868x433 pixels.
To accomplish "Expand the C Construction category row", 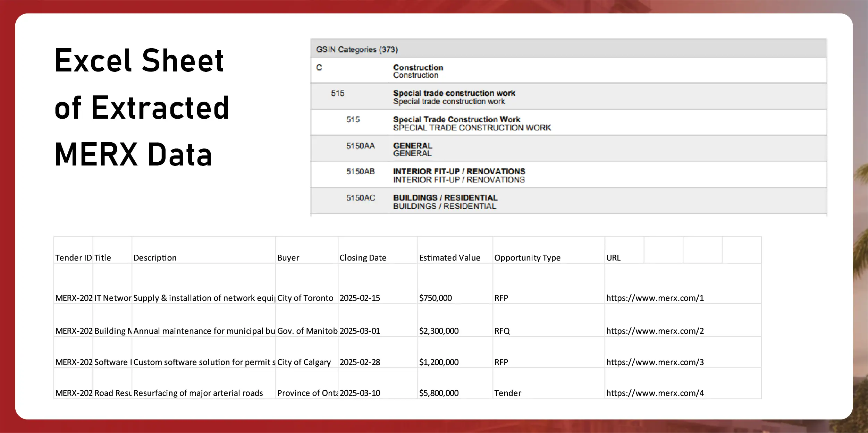I will [418, 71].
